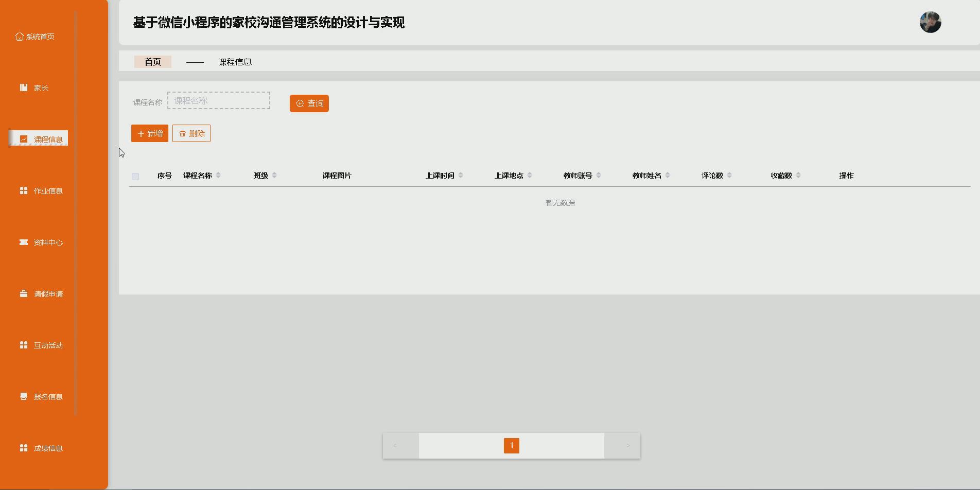
Task: Select page 1 in pagination
Action: (512, 446)
